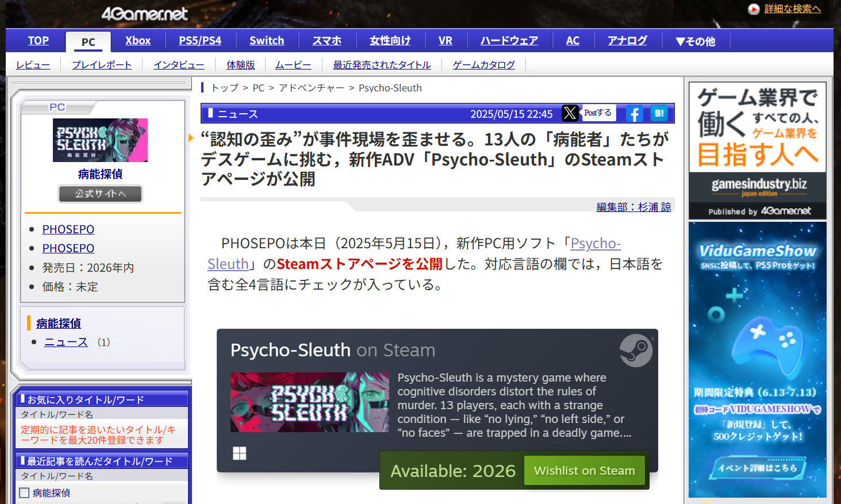Open the プレイレポート submenu link
The height and width of the screenshot is (504, 841).
102,65
